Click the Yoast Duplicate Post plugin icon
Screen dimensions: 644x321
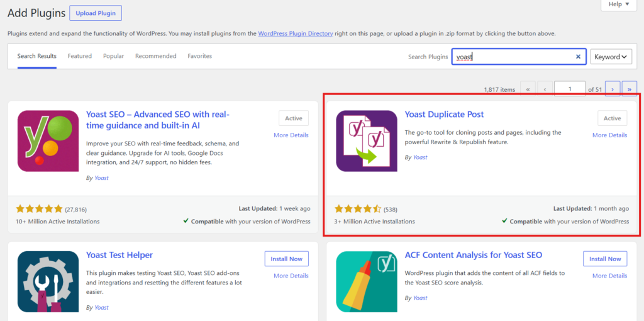point(367,141)
